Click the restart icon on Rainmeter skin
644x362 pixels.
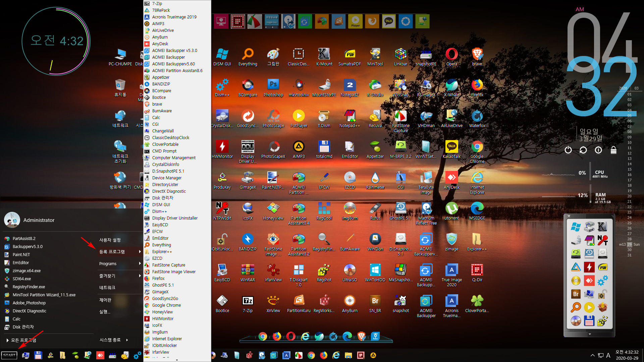tap(583, 150)
